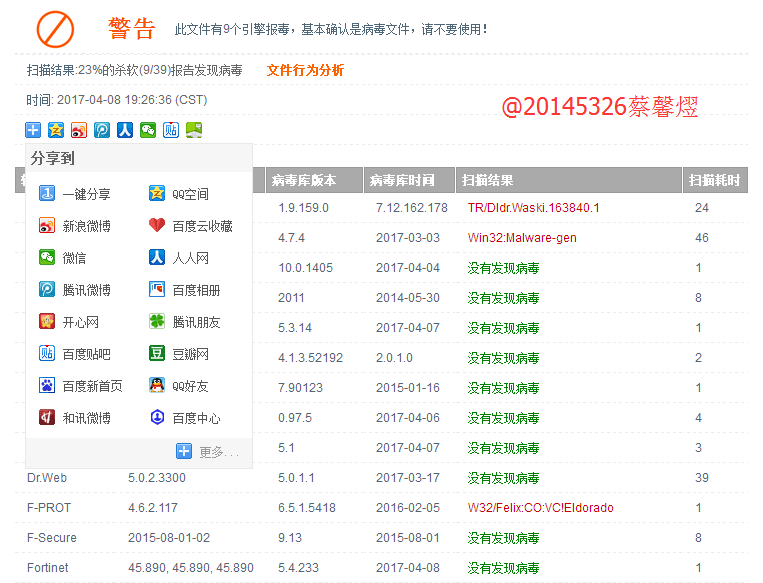
Task: Click the blue plus share icon in toolbar
Action: [x=33, y=129]
